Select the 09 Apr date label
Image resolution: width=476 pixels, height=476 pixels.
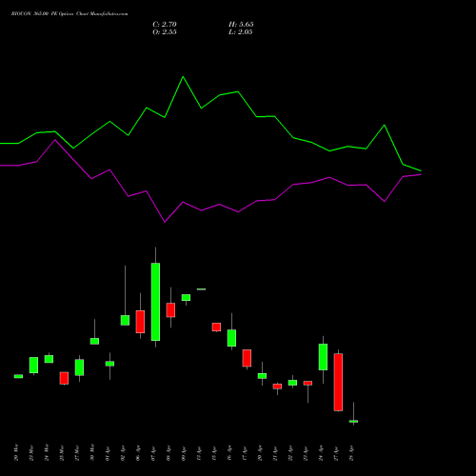pyautogui.click(x=184, y=452)
